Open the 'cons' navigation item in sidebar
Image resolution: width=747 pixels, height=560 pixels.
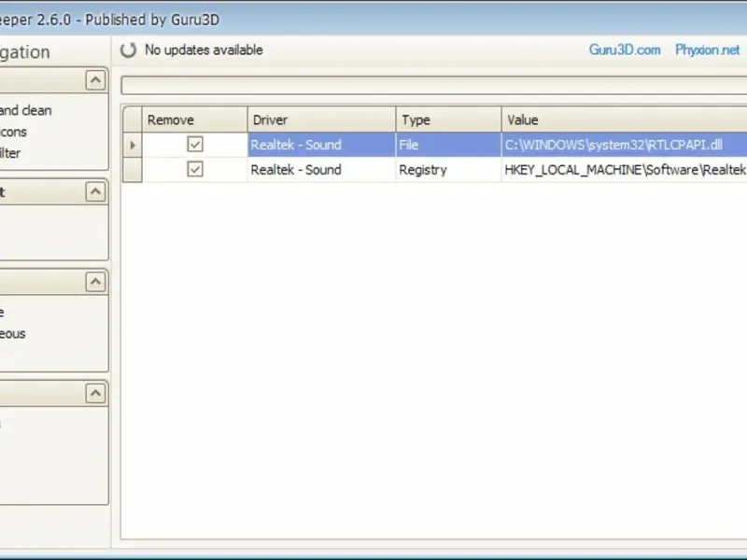[x=13, y=132]
